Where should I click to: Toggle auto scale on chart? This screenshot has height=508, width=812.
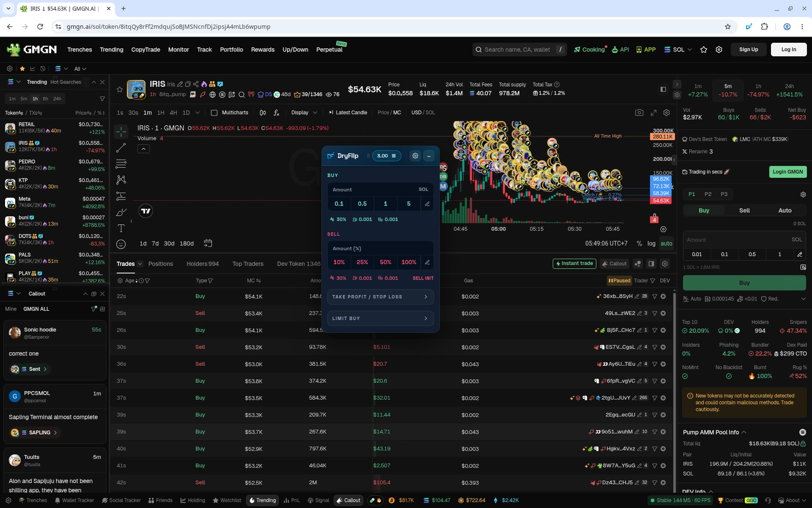point(666,243)
